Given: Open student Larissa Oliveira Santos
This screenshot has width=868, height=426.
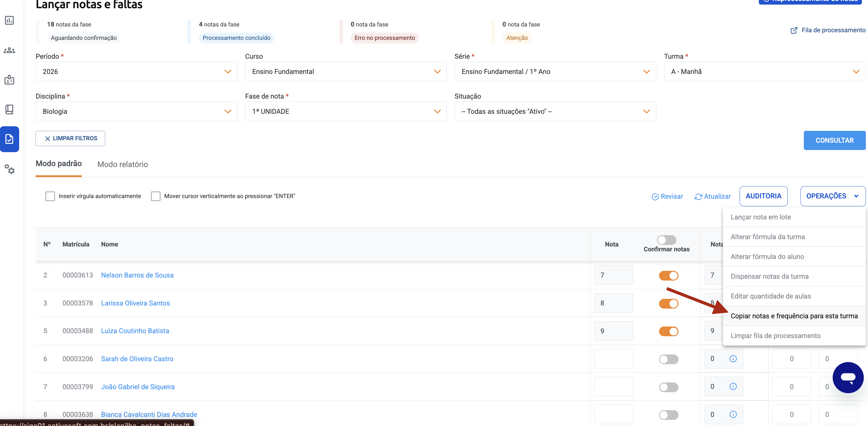Looking at the screenshot, I should coord(135,303).
